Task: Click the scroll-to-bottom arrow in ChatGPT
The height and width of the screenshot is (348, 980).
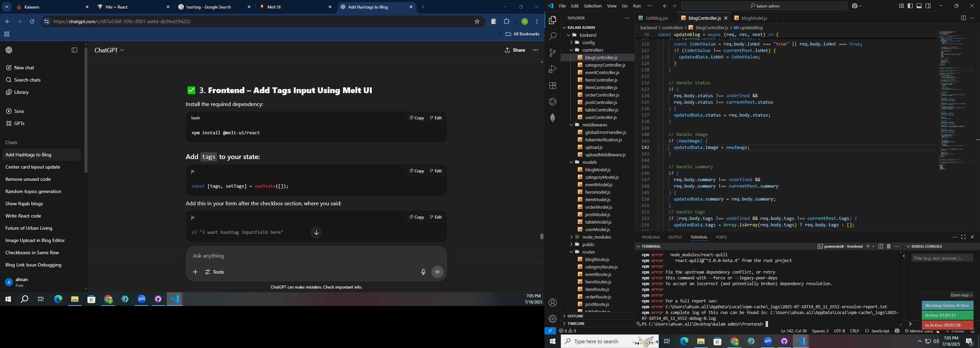Action: pos(316,232)
